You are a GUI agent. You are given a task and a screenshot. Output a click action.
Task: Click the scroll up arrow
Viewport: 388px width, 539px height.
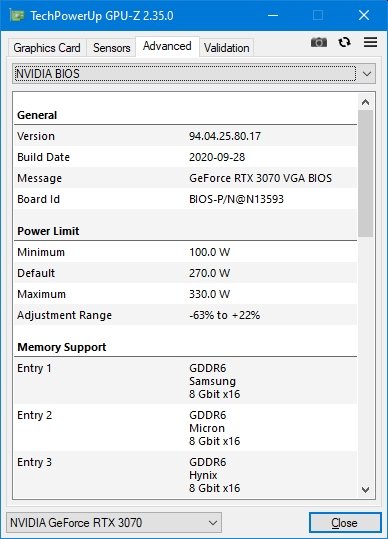pyautogui.click(x=366, y=102)
